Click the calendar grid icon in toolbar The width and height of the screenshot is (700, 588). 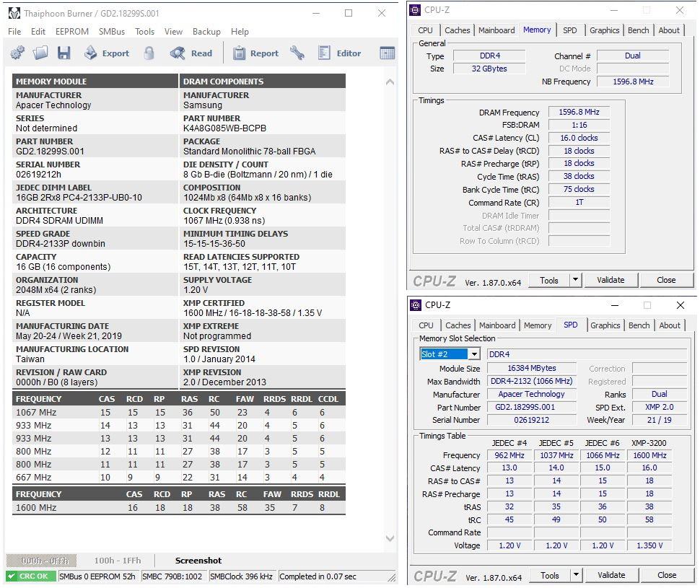pos(387,53)
